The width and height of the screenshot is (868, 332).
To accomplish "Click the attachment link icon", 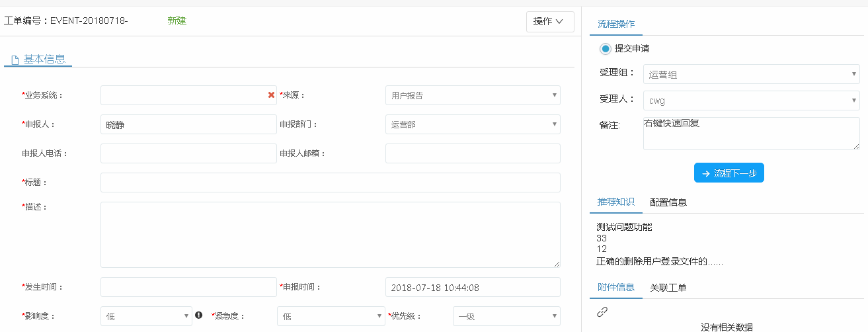I will pyautogui.click(x=602, y=311).
